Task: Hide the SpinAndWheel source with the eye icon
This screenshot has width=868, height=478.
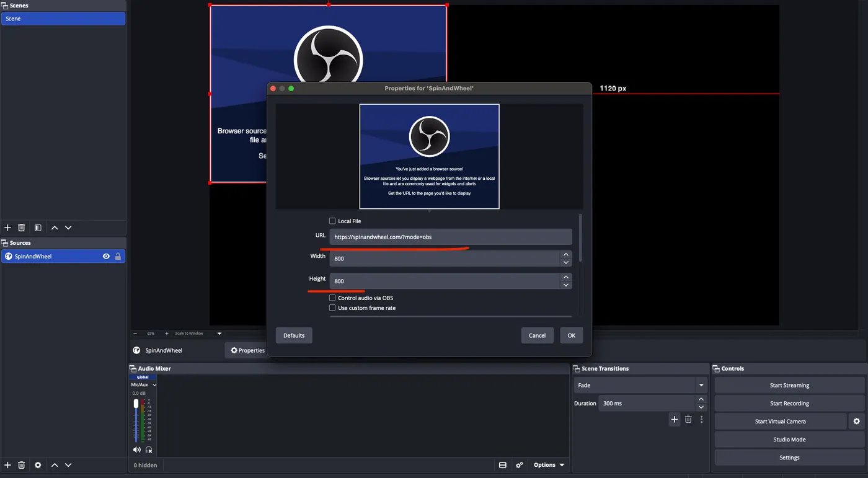Action: click(106, 257)
